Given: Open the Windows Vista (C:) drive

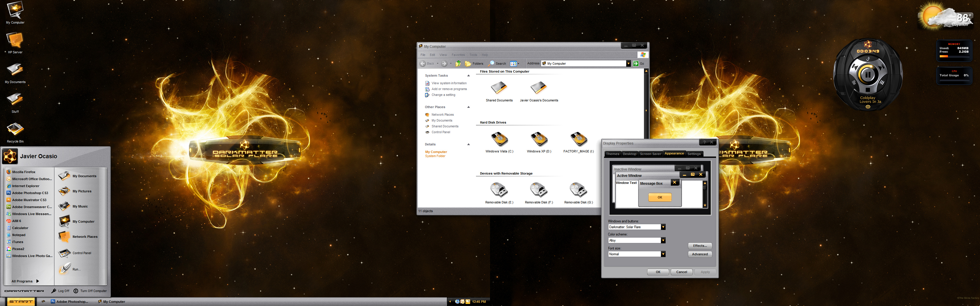Looking at the screenshot, I should [499, 142].
